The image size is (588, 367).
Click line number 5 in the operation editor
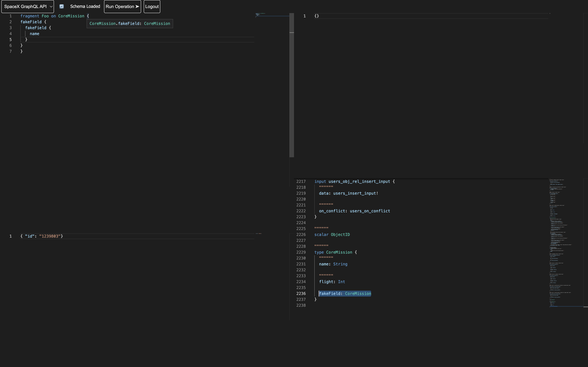10,39
